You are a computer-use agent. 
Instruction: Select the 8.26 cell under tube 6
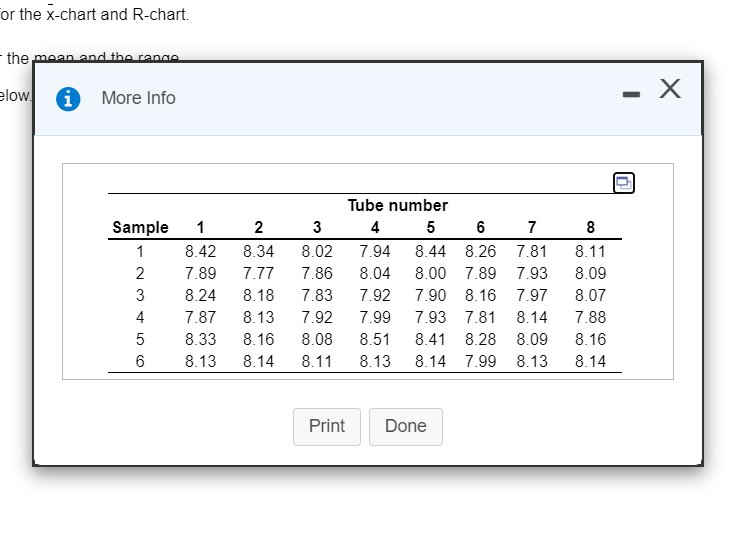pos(481,250)
